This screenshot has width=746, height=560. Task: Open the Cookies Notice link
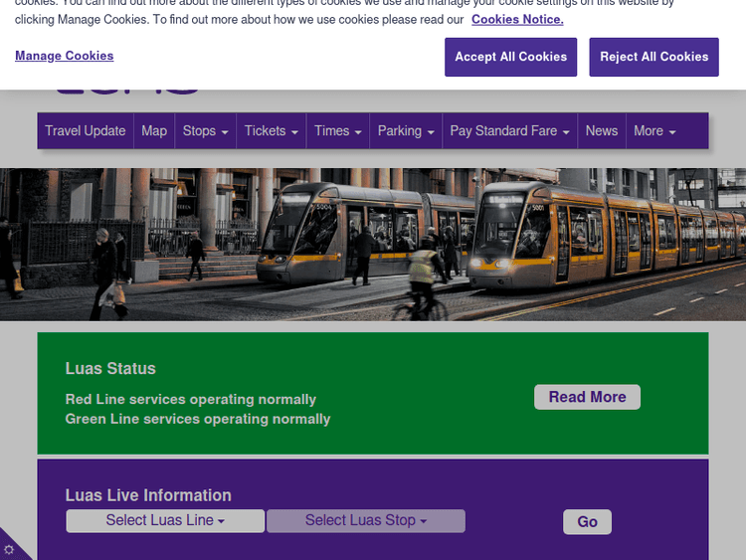point(517,20)
